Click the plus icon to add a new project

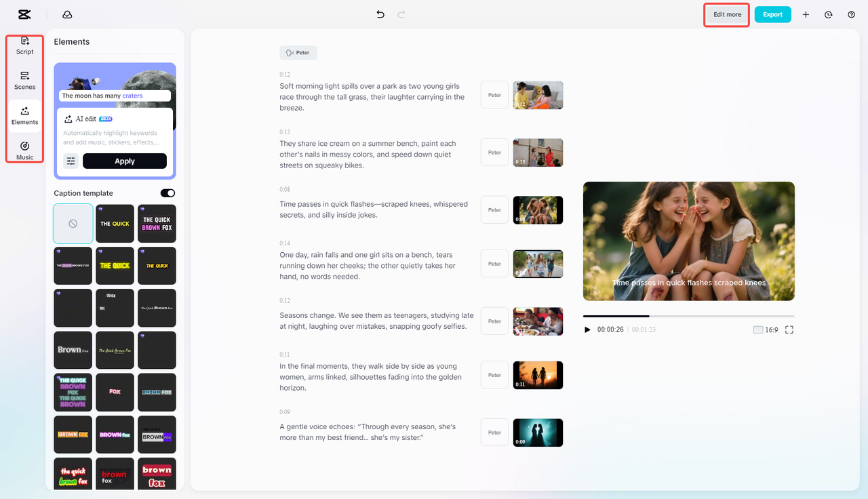[806, 14]
